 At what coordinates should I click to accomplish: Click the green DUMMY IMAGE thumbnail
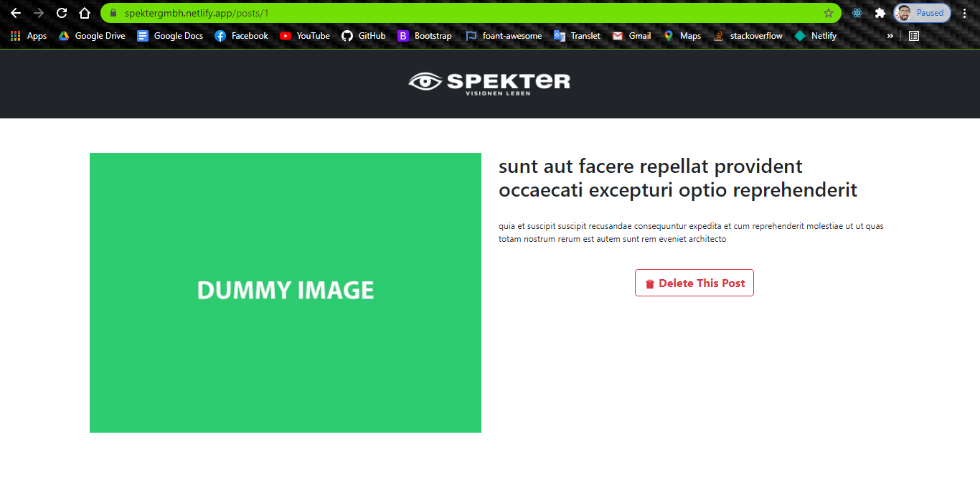pyautogui.click(x=286, y=293)
